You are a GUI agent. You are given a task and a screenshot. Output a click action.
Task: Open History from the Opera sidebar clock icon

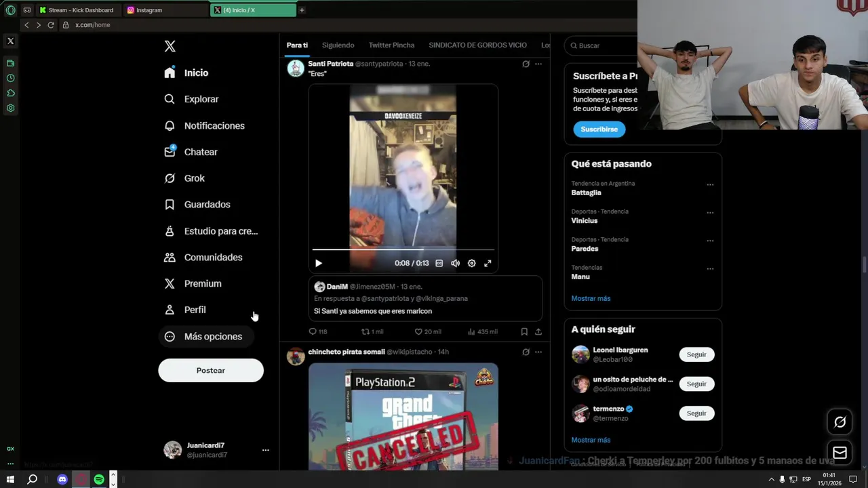tap(10, 78)
